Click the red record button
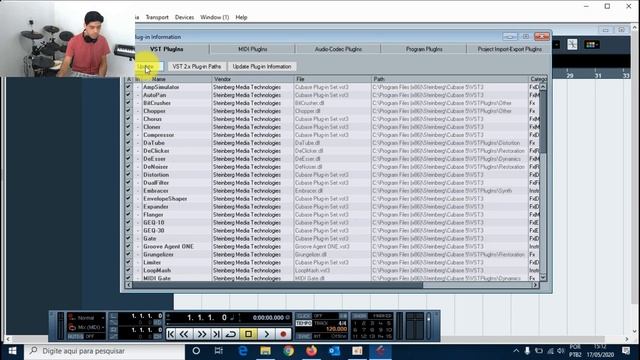640x360 pixels. [283, 334]
